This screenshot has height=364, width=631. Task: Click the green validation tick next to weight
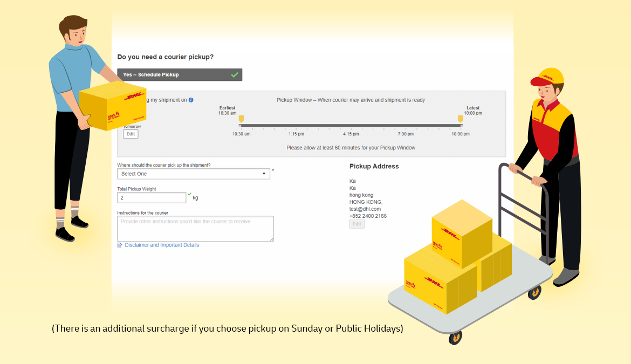pos(189,194)
